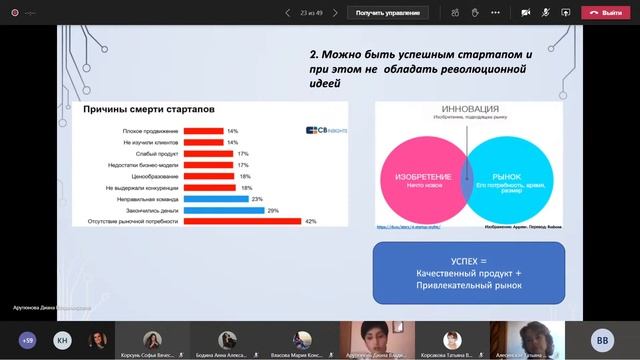This screenshot has width=640, height=360.
Task: Toggle the camera off icon
Action: (526, 13)
